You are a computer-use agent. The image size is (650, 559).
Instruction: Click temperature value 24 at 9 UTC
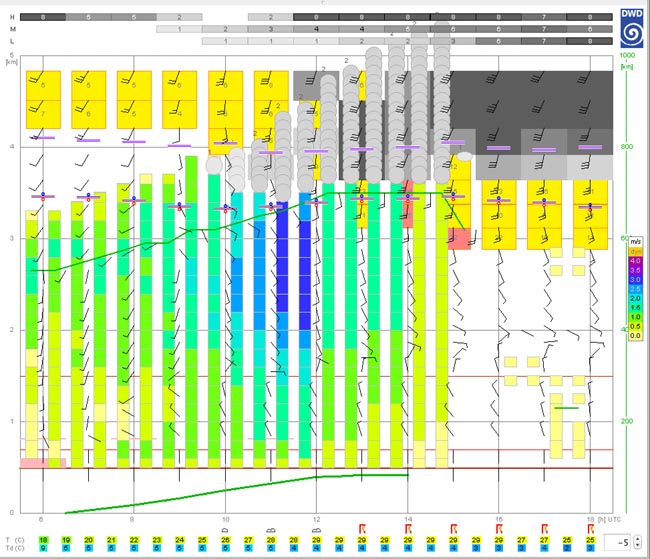[x=179, y=540]
